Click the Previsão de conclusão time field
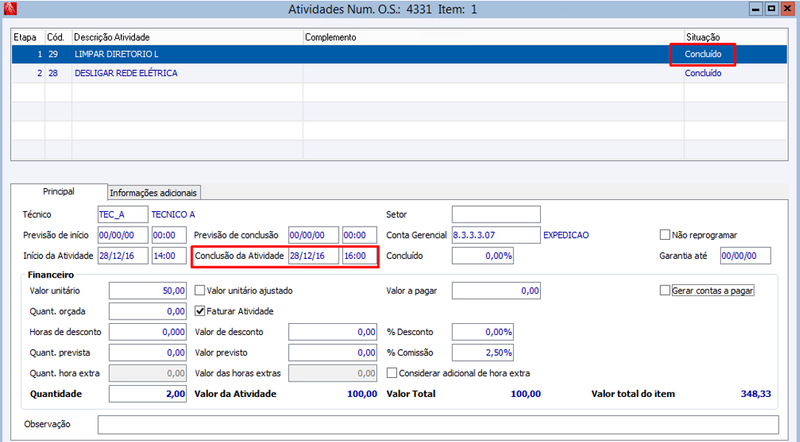 pos(360,235)
